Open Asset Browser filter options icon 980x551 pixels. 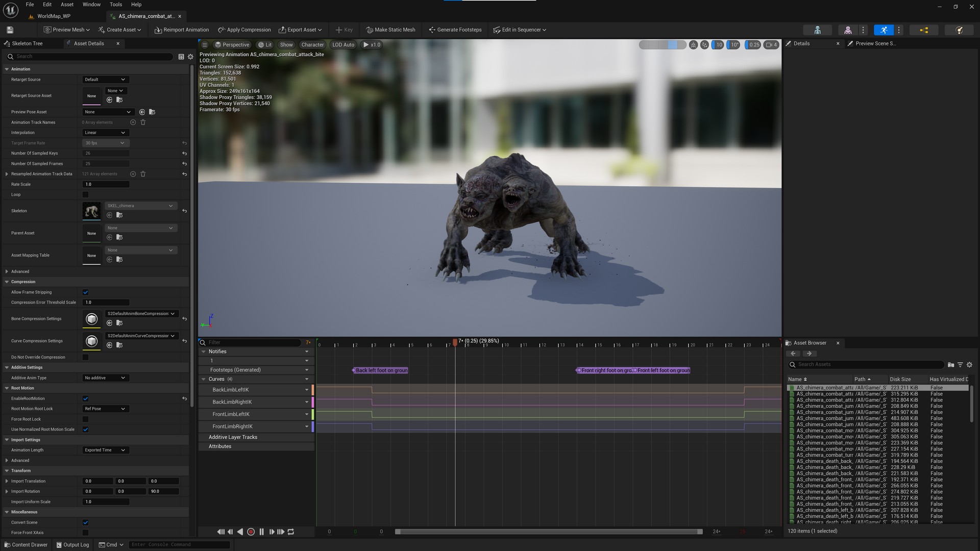[960, 365]
